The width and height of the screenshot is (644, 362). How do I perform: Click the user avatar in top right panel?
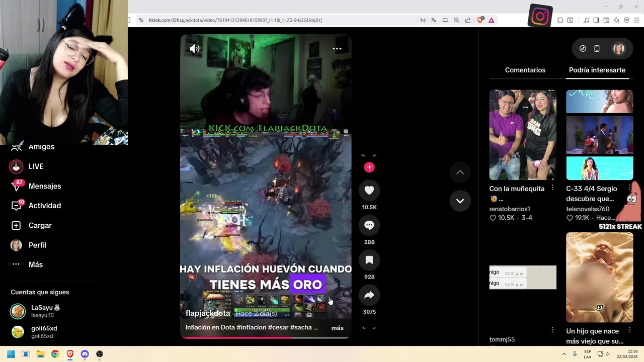click(x=619, y=49)
